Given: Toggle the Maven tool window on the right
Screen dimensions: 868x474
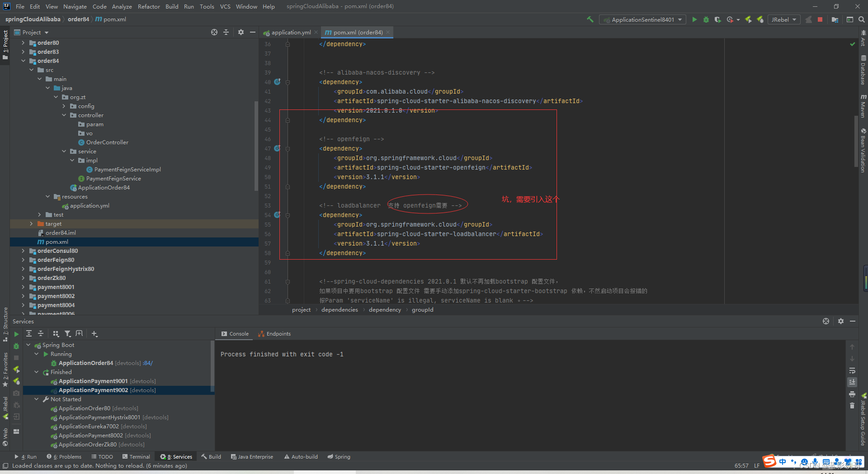Looking at the screenshot, I should click(863, 106).
